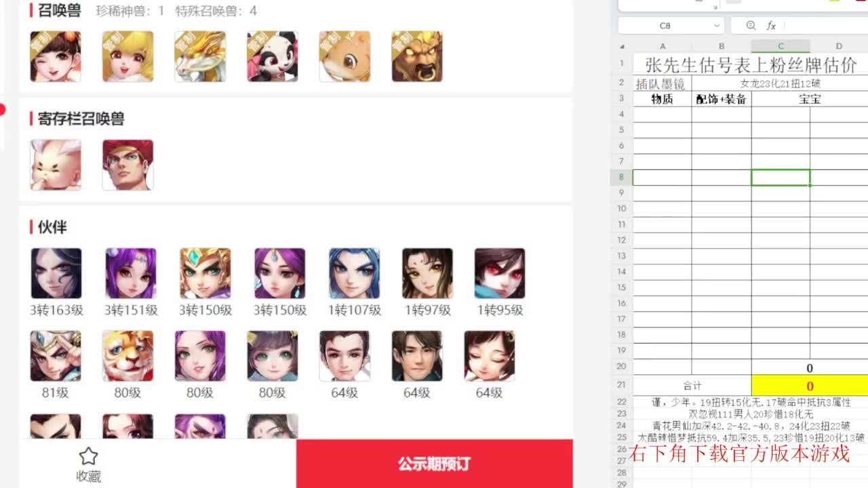This screenshot has width=868, height=488.
Task: Click the black 0 cell in row 20
Action: coord(810,368)
